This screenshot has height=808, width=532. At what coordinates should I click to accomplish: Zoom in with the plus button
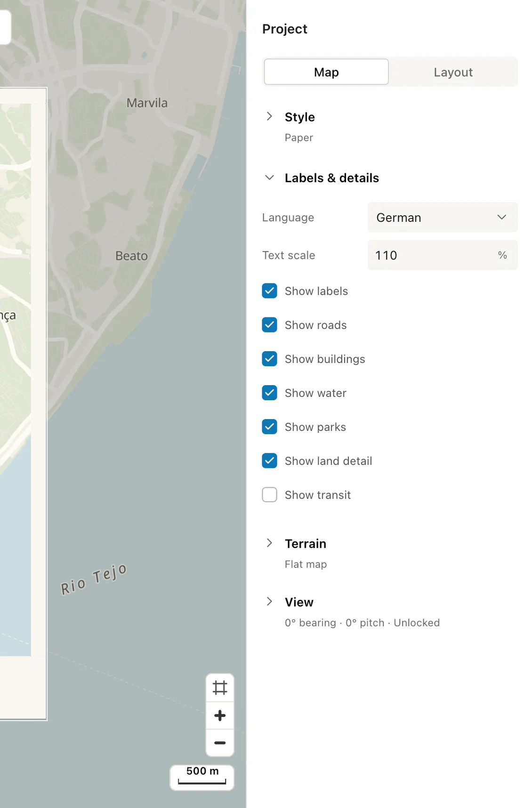(x=220, y=716)
